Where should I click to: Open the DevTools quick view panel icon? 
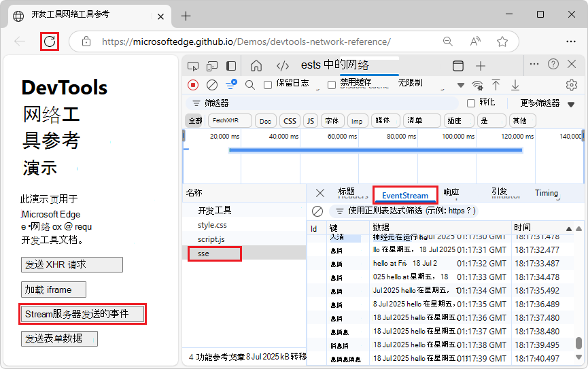458,66
